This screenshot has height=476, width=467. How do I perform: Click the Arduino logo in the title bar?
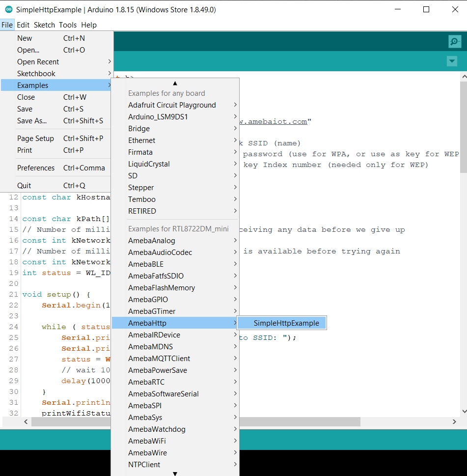coord(8,10)
